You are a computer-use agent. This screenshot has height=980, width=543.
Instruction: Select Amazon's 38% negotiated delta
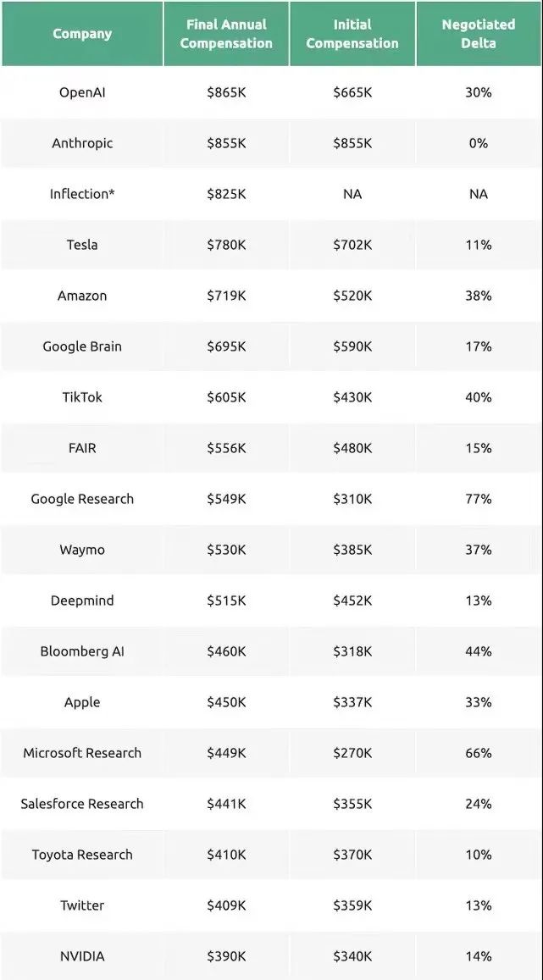pyautogui.click(x=479, y=296)
